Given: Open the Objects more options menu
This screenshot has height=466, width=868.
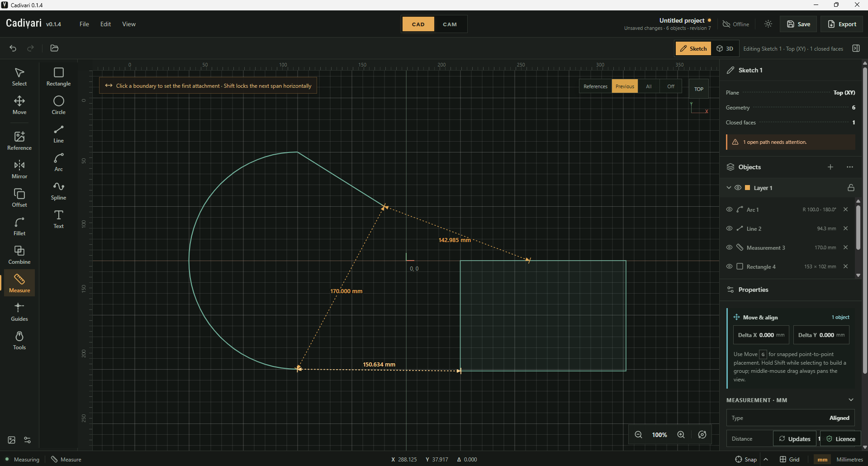Looking at the screenshot, I should [x=850, y=167].
